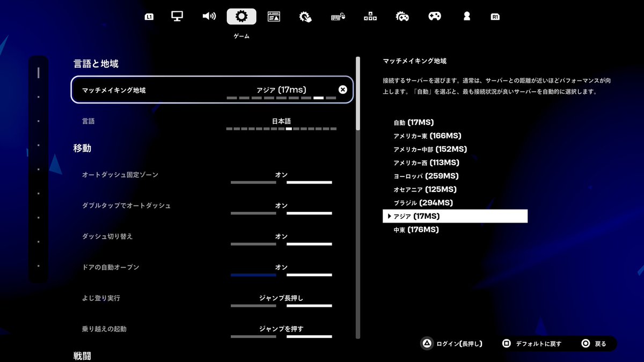The height and width of the screenshot is (362, 644).
Task: Choose アメリカ-中部 (152MS) region option
Action: coord(430,150)
